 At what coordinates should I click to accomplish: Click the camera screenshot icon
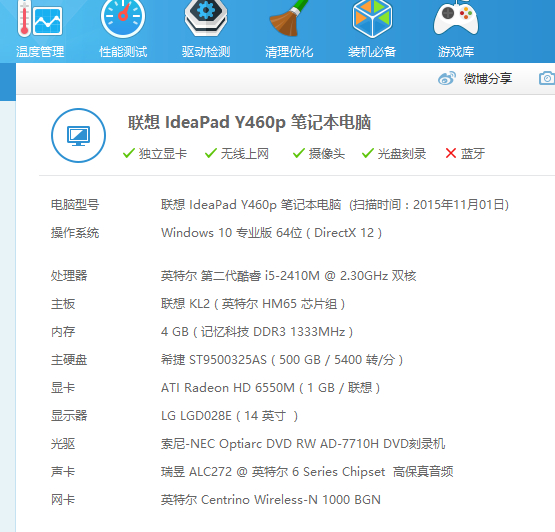547,79
